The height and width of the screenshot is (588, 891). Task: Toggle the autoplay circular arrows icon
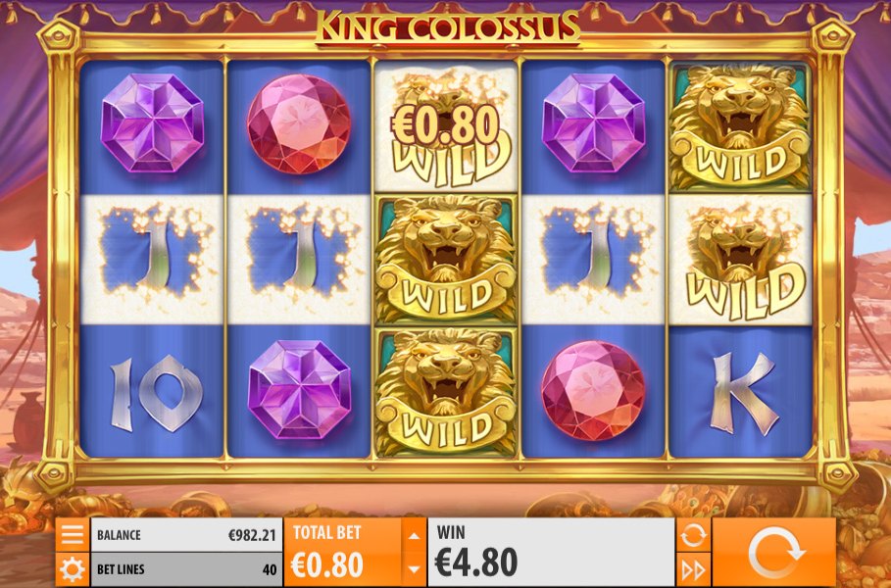click(693, 535)
